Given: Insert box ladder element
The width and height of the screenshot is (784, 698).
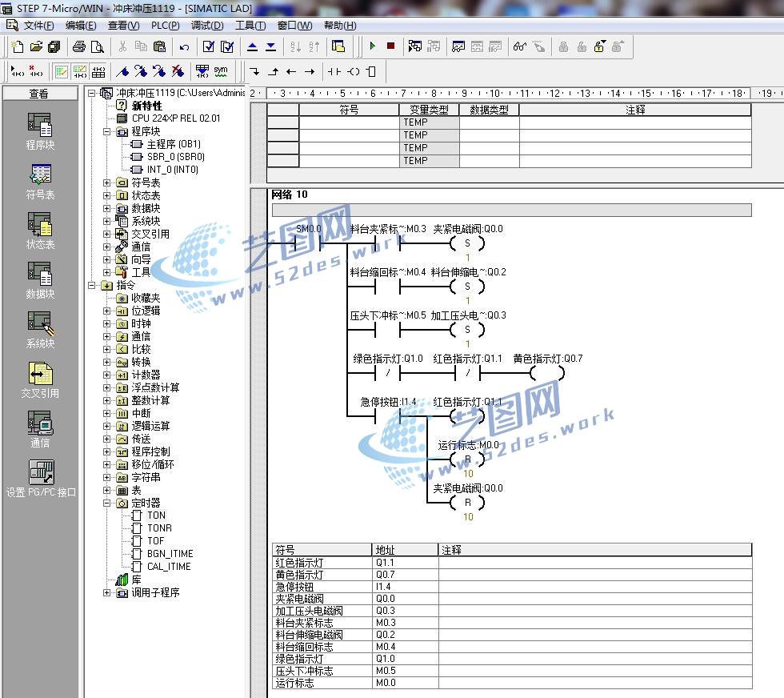Looking at the screenshot, I should point(371,71).
